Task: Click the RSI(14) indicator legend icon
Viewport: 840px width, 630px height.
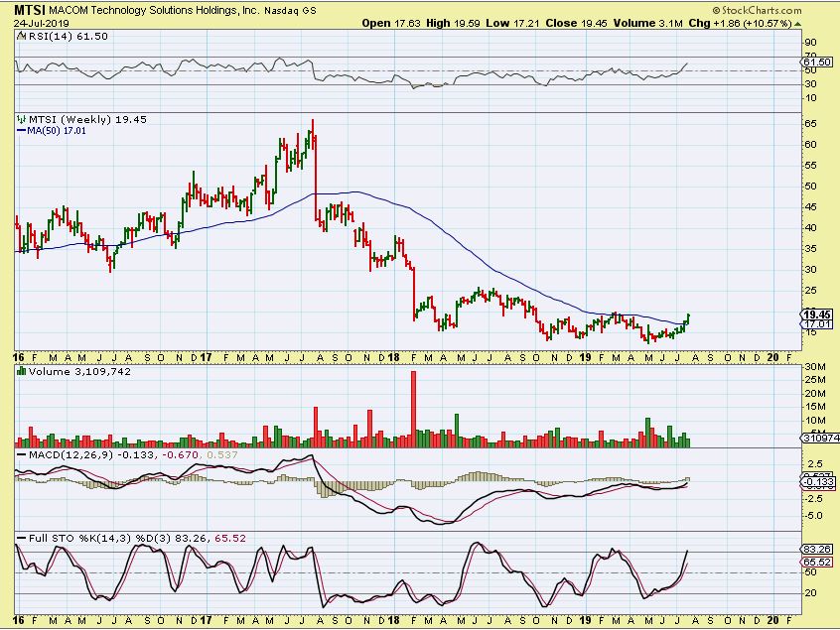Action: point(22,37)
